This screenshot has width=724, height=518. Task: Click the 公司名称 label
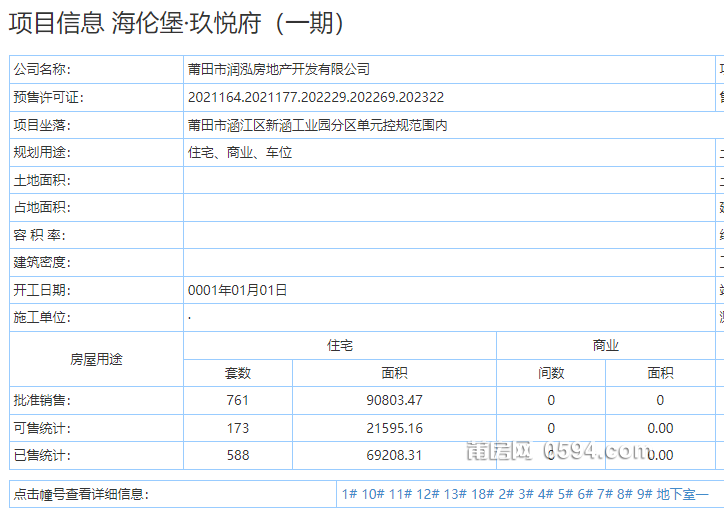tap(42, 69)
